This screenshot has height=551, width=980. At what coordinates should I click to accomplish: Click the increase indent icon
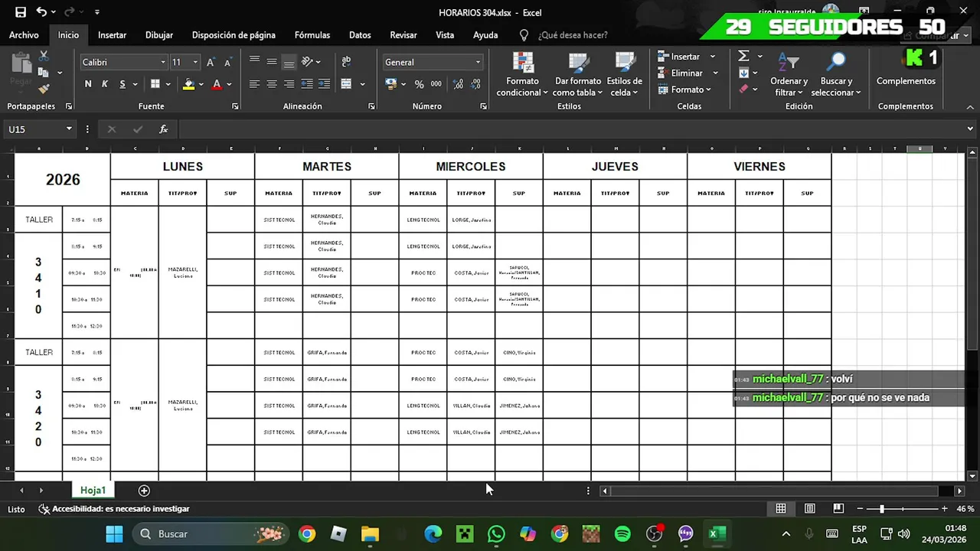(x=324, y=84)
